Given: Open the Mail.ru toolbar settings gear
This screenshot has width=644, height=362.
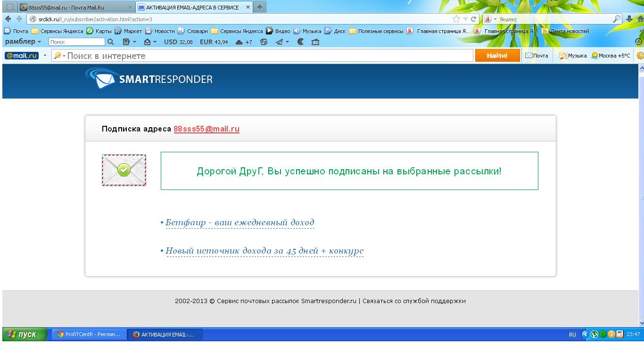Looking at the screenshot, I should pyautogui.click(x=640, y=56).
